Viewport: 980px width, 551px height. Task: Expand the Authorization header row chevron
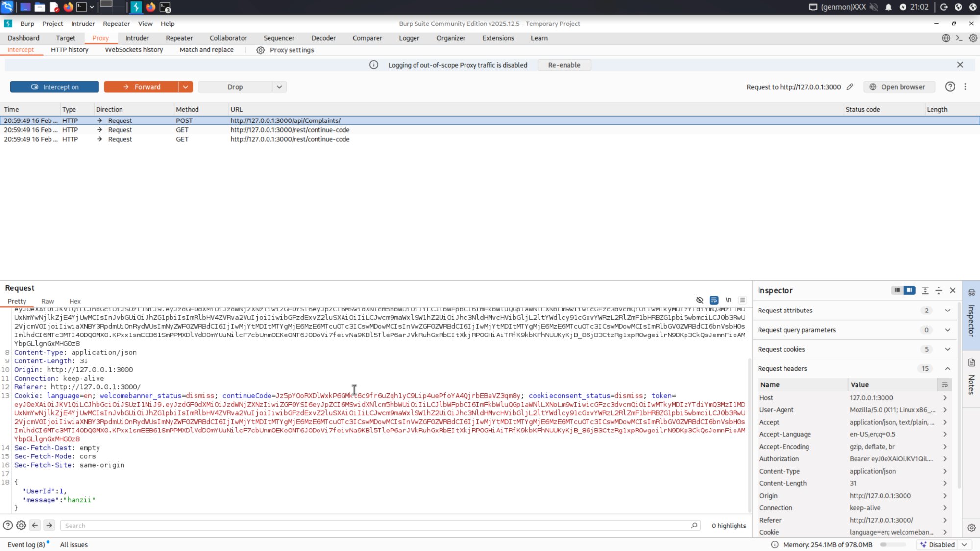tap(945, 459)
